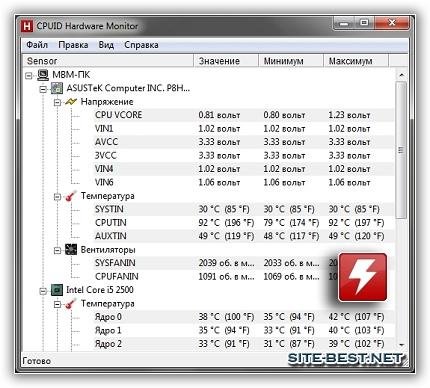
Task: Select the SYSFANIN fan row
Action: pos(243,263)
